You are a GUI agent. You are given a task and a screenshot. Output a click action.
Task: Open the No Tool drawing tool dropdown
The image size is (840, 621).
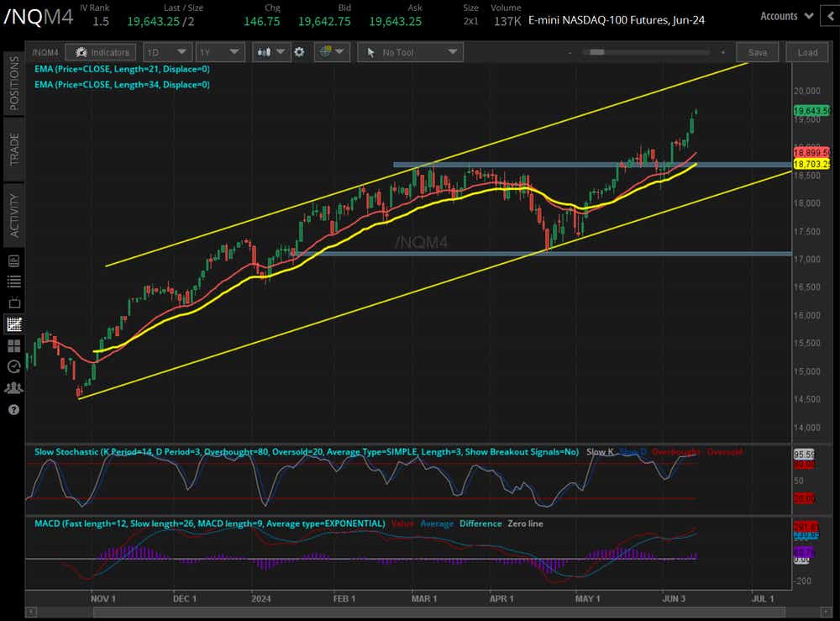(411, 52)
